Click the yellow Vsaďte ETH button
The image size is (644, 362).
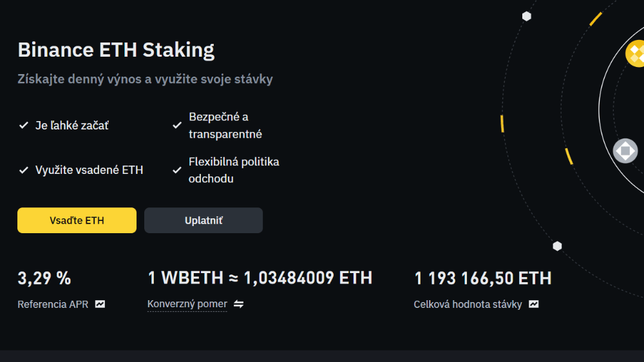coord(77,220)
